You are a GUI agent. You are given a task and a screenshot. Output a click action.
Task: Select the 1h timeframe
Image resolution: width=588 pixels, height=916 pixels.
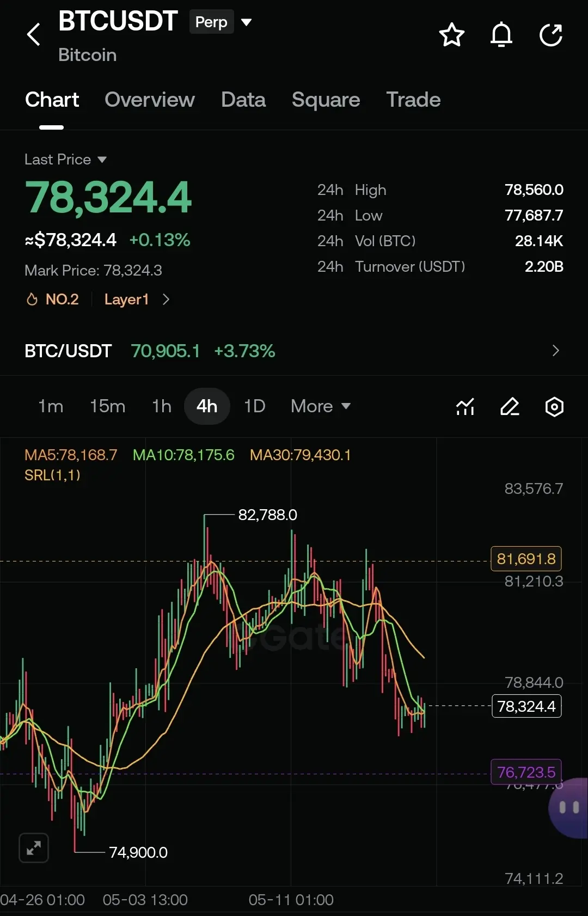[x=162, y=406]
